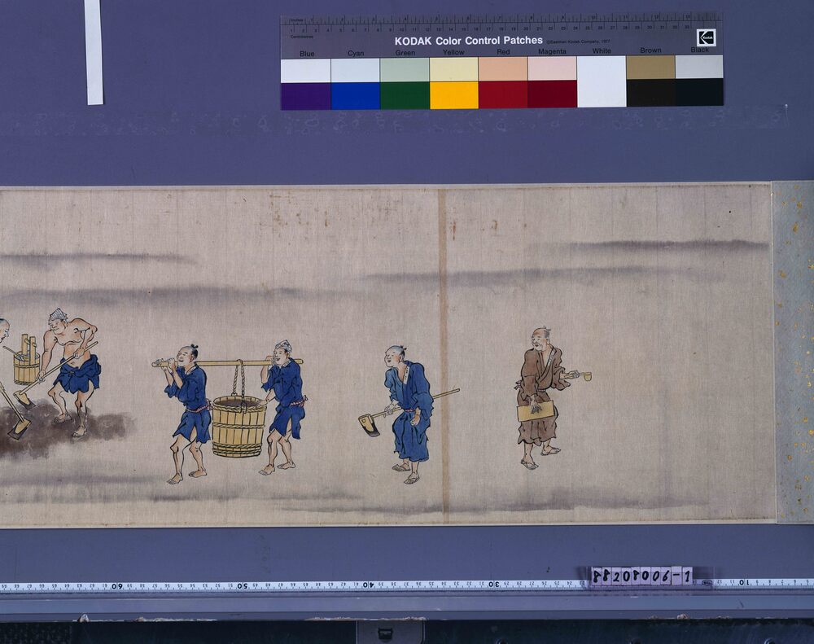Pick the pale yellow tint patch under Yellow
The height and width of the screenshot is (644, 814).
(x=453, y=69)
